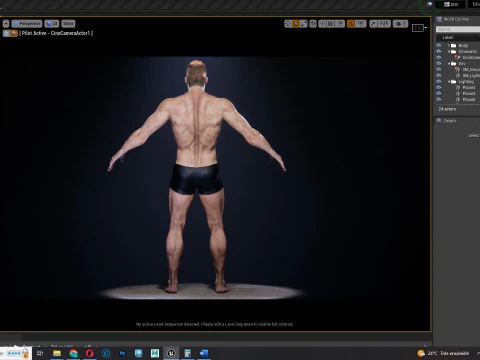Click the maximize viewport layout icon
Viewport: 480px width, 360px height.
click(x=418, y=28)
